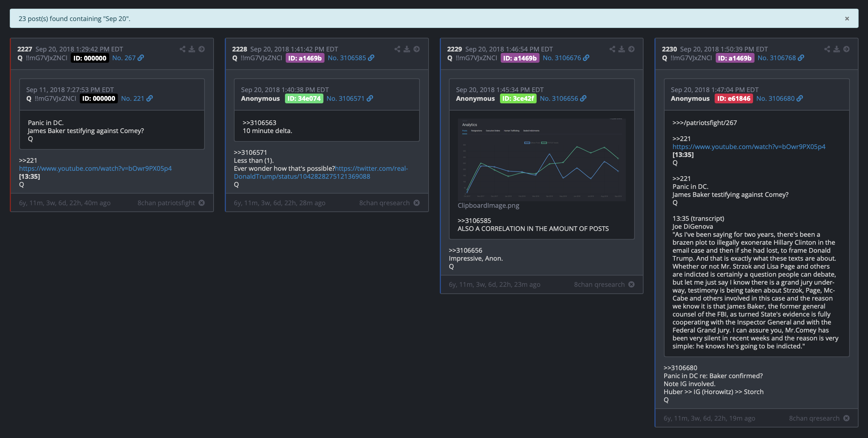This screenshot has height=438, width=868.
Task: Click 8chan qresearch label on post 2228
Action: (384, 203)
